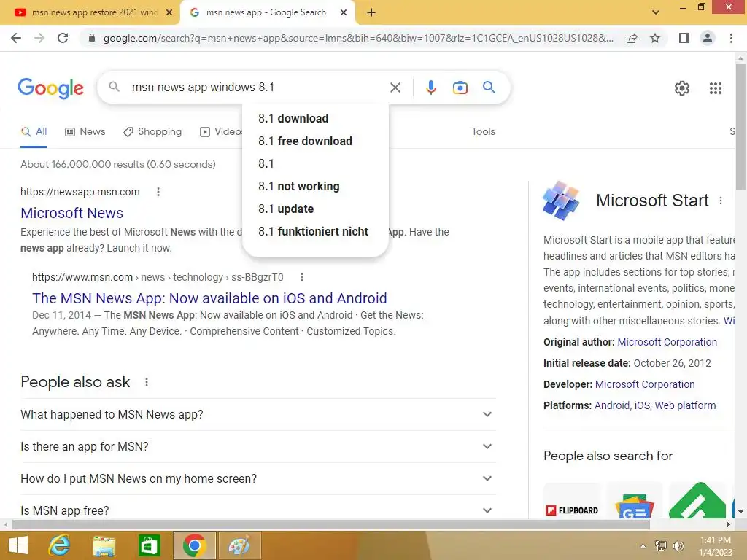Image resolution: width=747 pixels, height=560 pixels.
Task: Open Windows Store from taskbar
Action: pyautogui.click(x=149, y=545)
